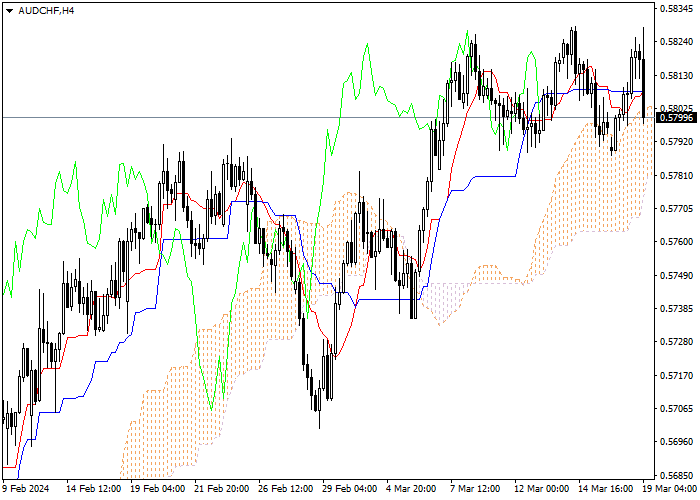Click the 4 Mar 20:00 time label
Image resolution: width=700 pixels, height=500 pixels.
[411, 489]
